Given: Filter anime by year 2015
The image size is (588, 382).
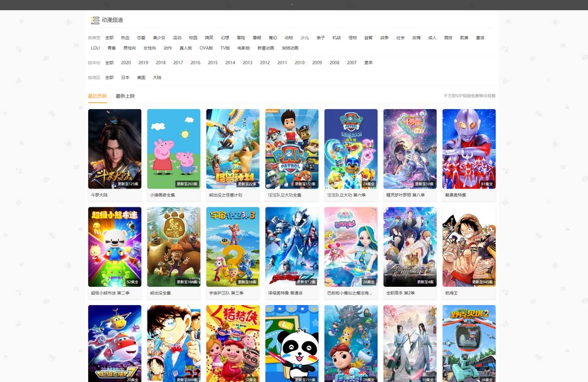Looking at the screenshot, I should (x=212, y=62).
